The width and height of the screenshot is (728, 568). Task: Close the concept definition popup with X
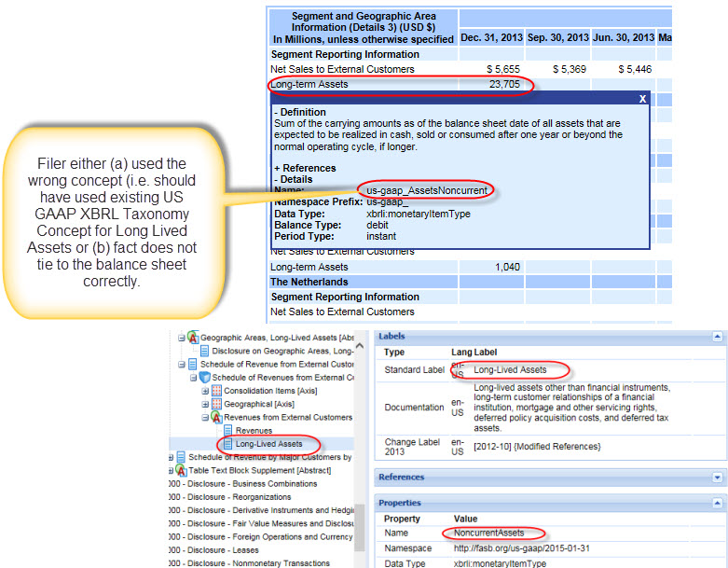click(642, 99)
